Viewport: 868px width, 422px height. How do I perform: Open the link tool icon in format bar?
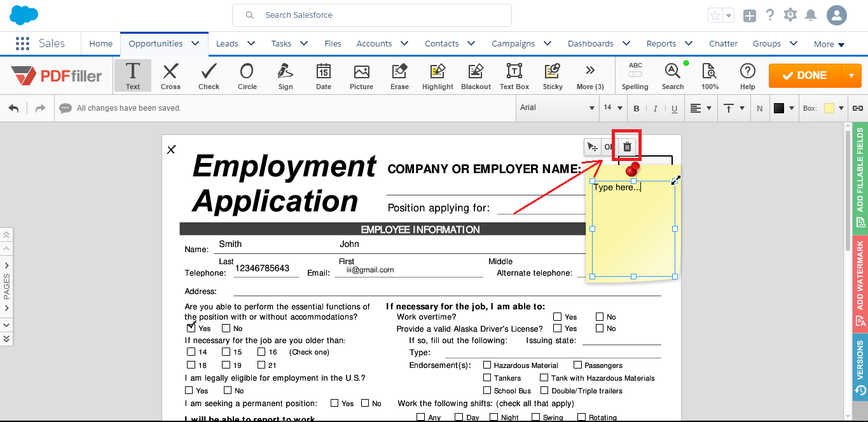pyautogui.click(x=858, y=108)
